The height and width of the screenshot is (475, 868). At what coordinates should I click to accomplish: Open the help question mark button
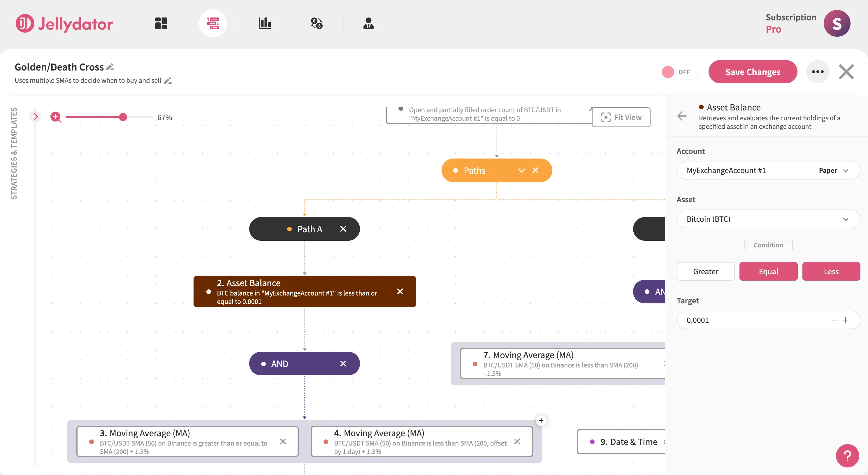pyautogui.click(x=847, y=455)
